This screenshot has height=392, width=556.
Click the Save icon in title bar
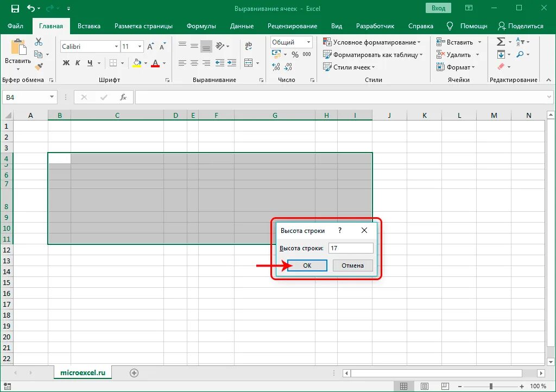[x=15, y=9]
